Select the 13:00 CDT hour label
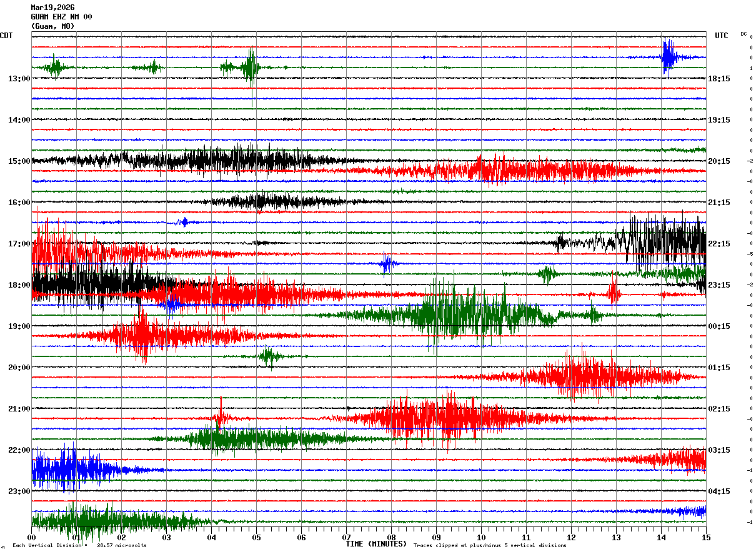 (x=19, y=79)
